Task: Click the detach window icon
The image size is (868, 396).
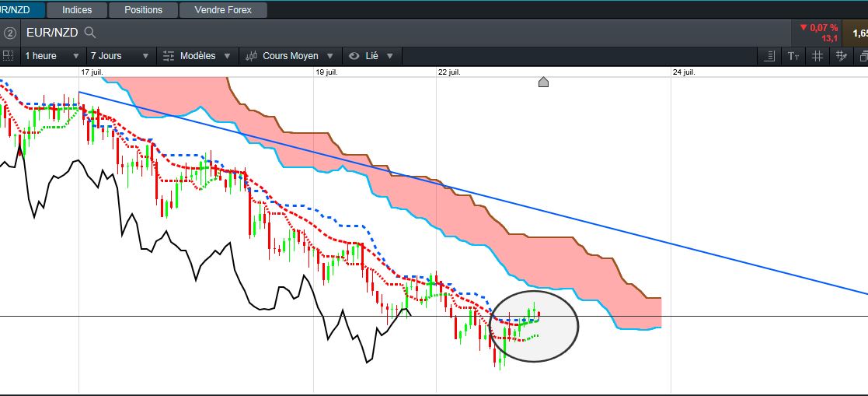Action: tap(863, 56)
